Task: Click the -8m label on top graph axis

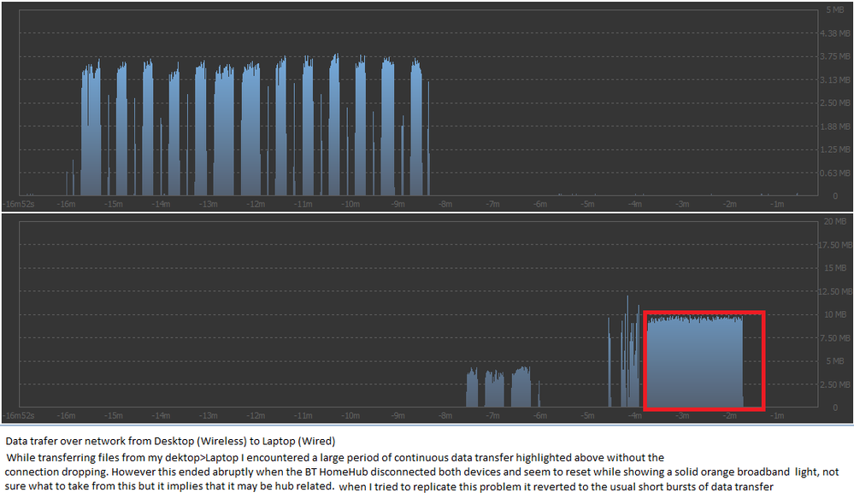Action: coord(445,204)
